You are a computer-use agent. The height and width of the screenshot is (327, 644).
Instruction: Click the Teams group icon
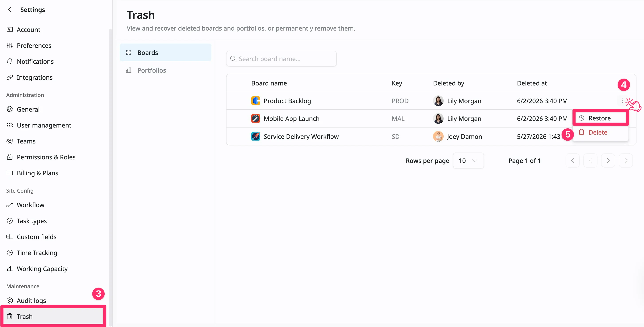click(x=10, y=141)
